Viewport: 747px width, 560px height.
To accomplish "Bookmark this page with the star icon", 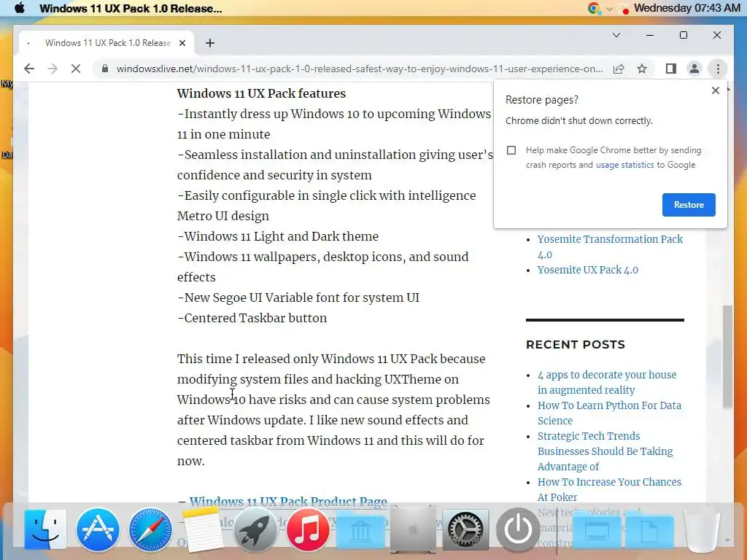I will point(642,69).
